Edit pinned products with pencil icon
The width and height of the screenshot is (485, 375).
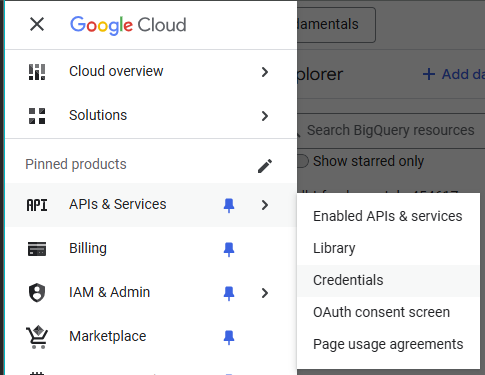pos(265,166)
